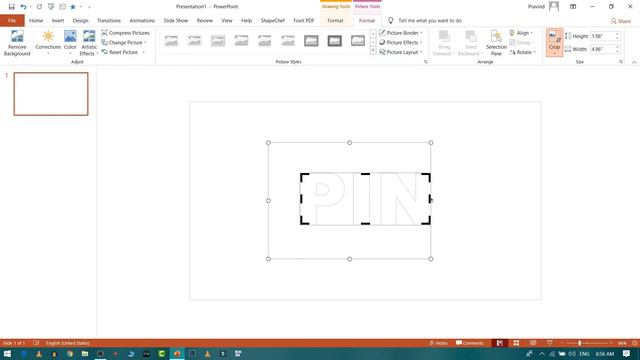The height and width of the screenshot is (360, 640).
Task: Toggle Notes pane in status bar
Action: pyautogui.click(x=438, y=343)
